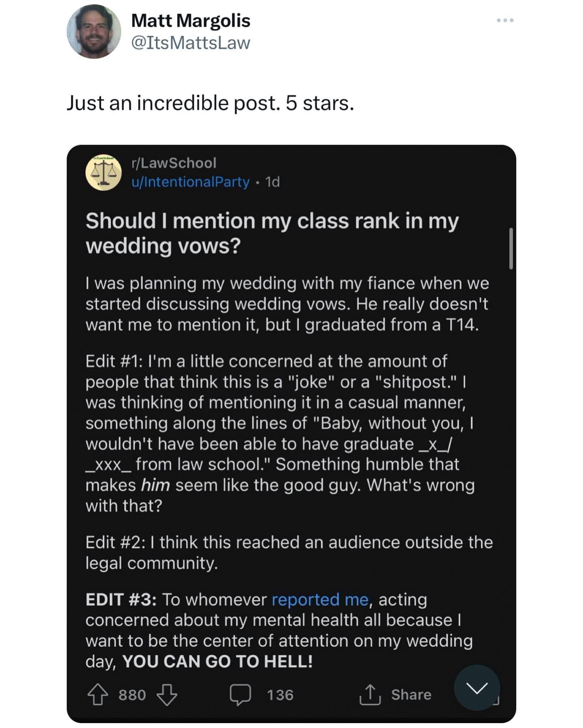The image size is (583, 728).
Task: Click the "1d" post timestamp
Action: 272,182
